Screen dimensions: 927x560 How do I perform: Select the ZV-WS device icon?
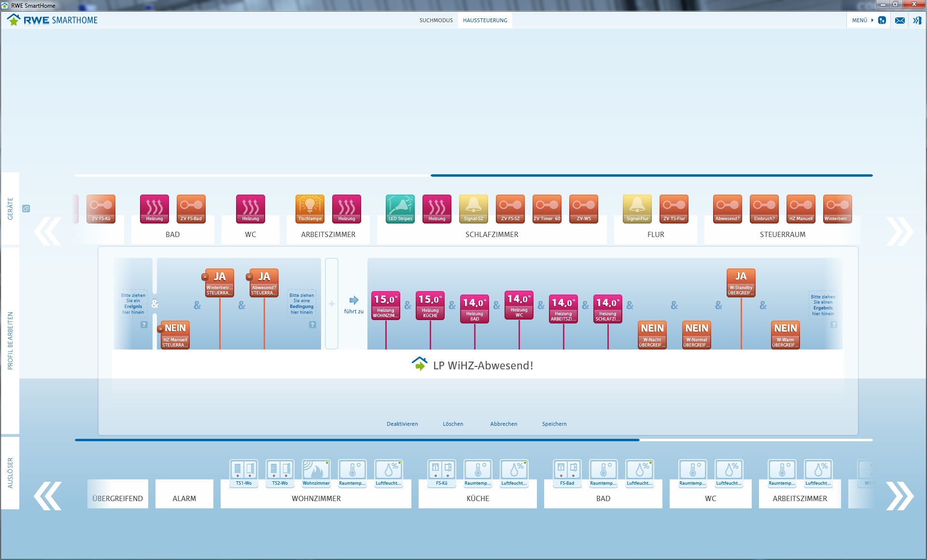tap(584, 209)
